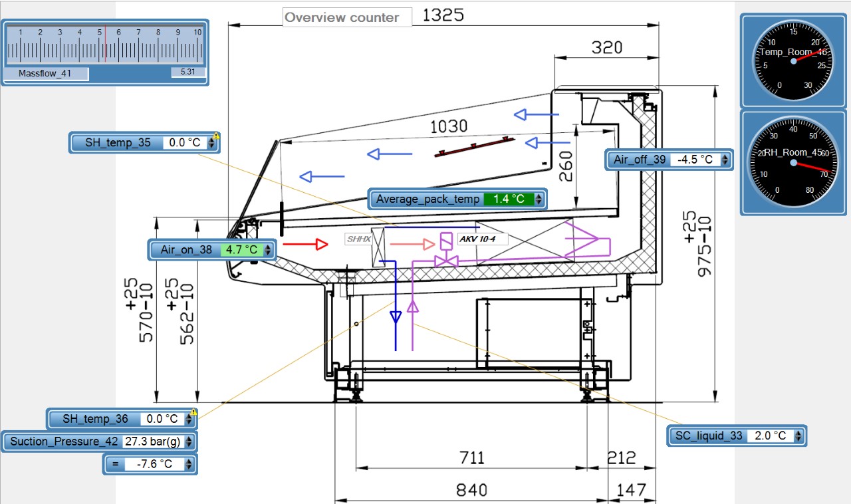Click the -7.6 °C saturation temperature value

[154, 464]
